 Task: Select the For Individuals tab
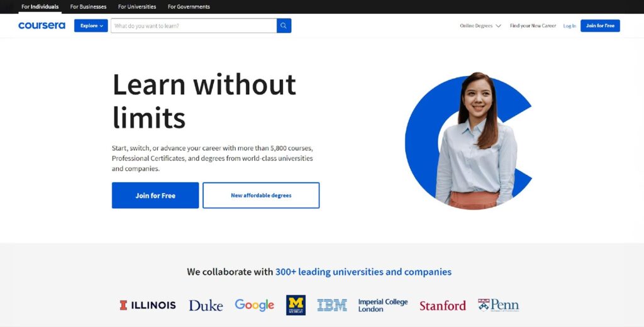[x=40, y=6]
